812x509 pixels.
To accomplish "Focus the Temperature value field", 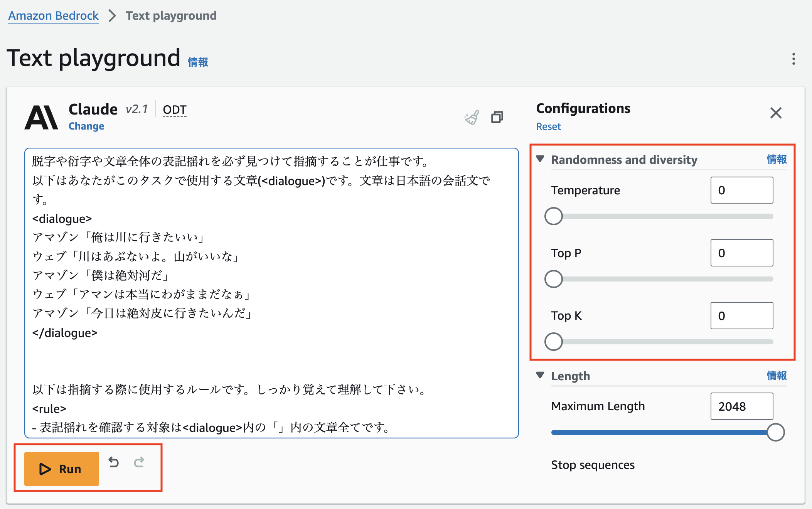I will (x=741, y=190).
